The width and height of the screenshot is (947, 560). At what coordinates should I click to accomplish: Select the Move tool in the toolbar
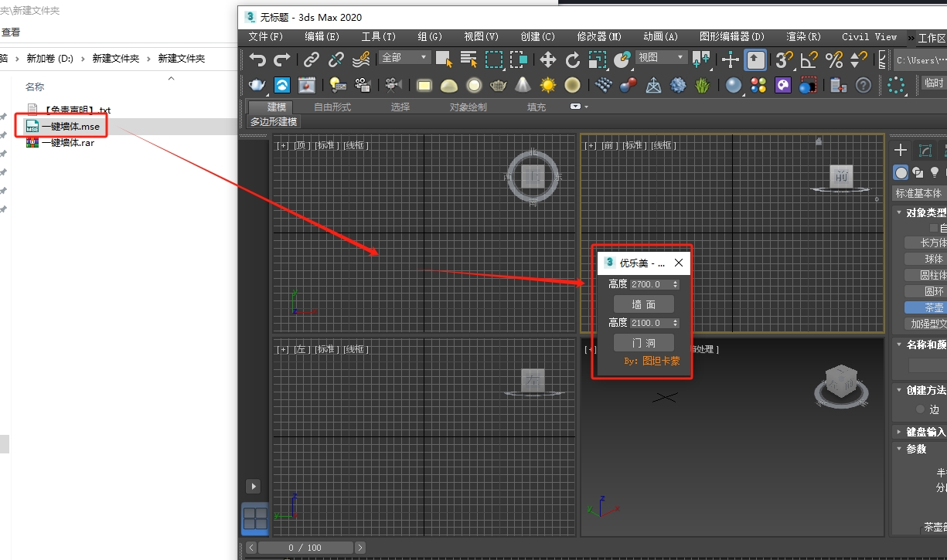pyautogui.click(x=549, y=59)
